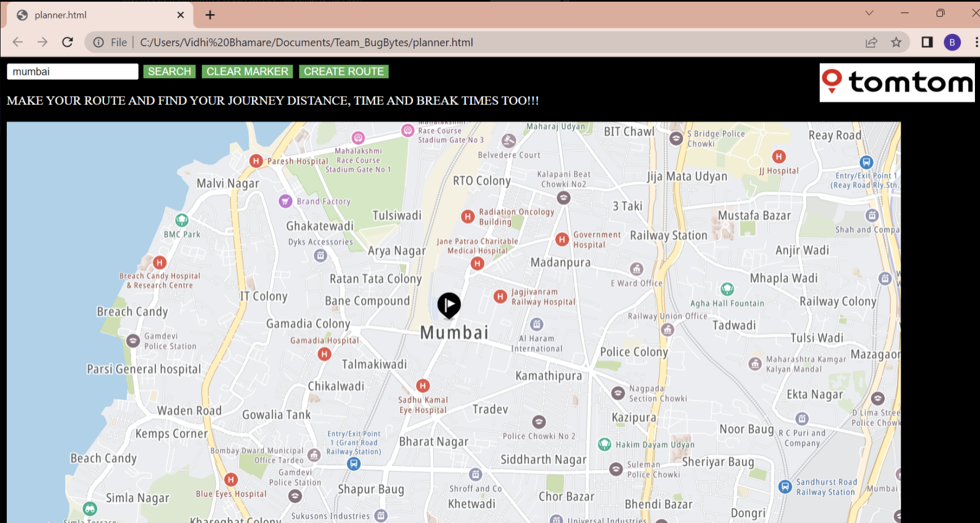Click the Malvi Nagar map label

click(x=228, y=183)
